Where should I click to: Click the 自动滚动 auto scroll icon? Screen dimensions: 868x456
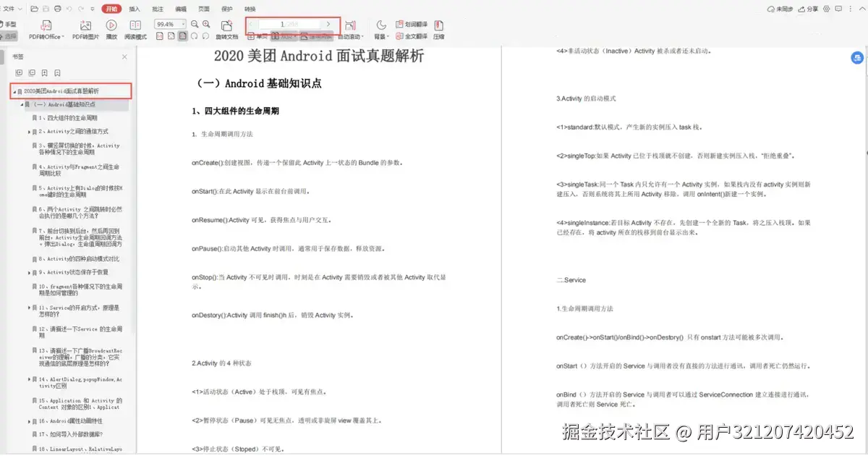(351, 25)
